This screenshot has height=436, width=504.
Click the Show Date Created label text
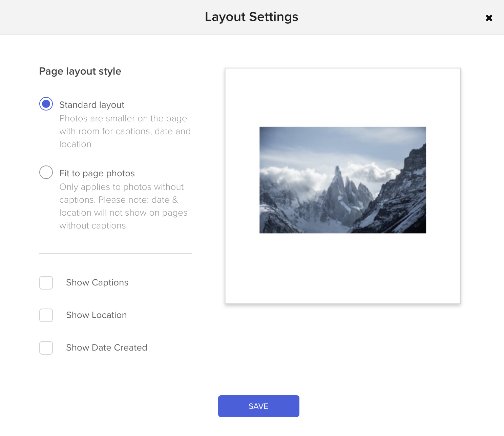(107, 348)
